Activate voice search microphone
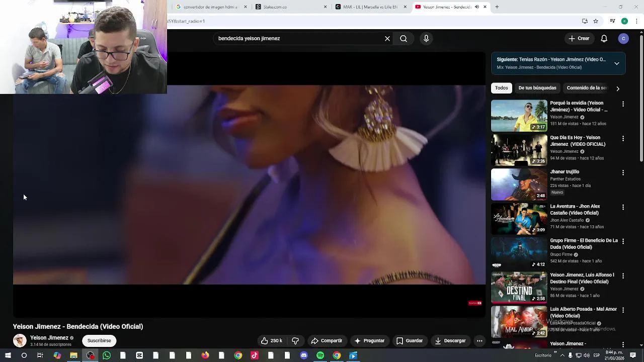The width and height of the screenshot is (644, 362). pyautogui.click(x=426, y=39)
